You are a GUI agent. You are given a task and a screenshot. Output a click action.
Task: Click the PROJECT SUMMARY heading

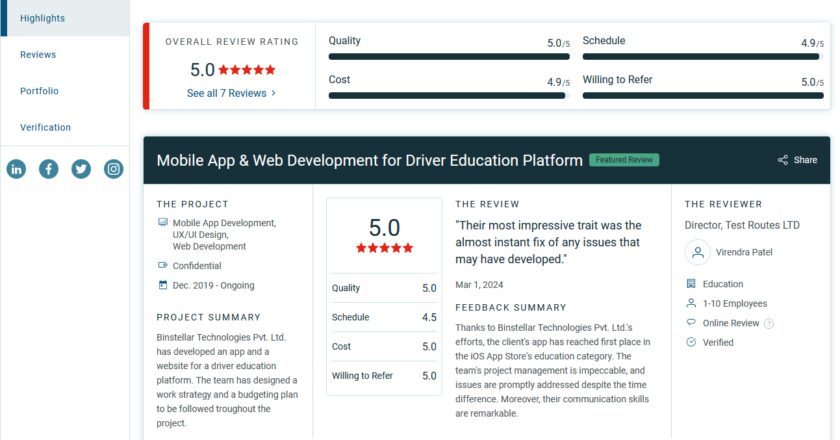[208, 317]
